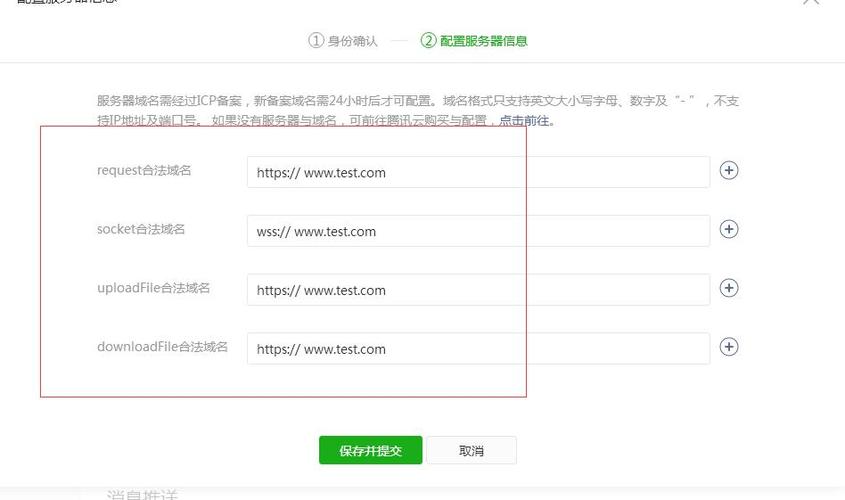Viewport: 845px width, 500px height.
Task: Click the uploadFile合法域名 input field
Action: (479, 290)
